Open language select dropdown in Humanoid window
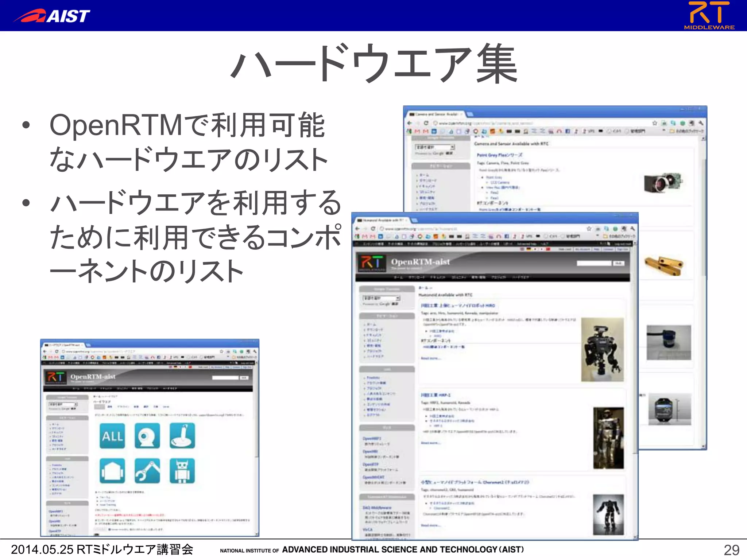The height and width of the screenshot is (560, 747). tap(382, 298)
